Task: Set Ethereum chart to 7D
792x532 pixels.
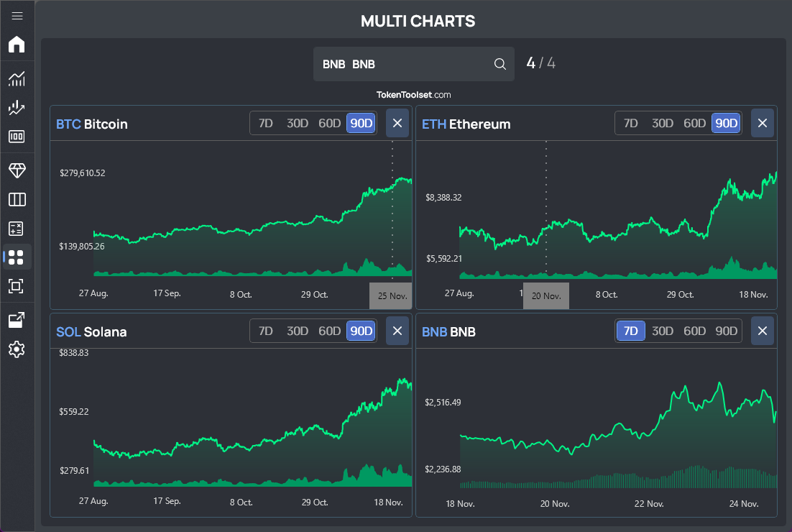Action: pyautogui.click(x=631, y=123)
